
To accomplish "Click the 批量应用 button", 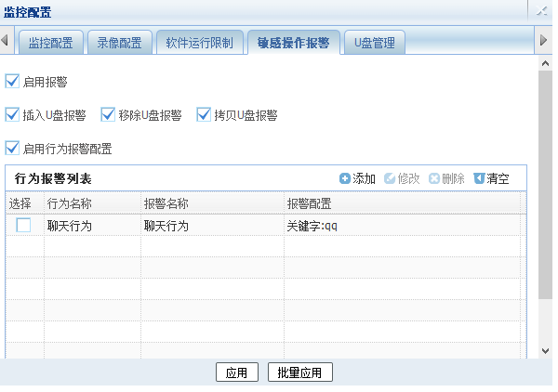I will (x=300, y=372).
